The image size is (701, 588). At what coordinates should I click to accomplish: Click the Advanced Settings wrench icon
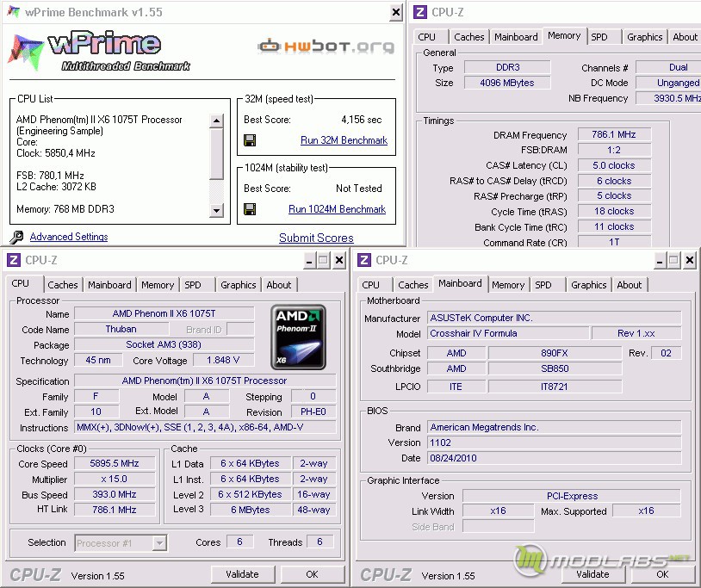pyautogui.click(x=16, y=237)
